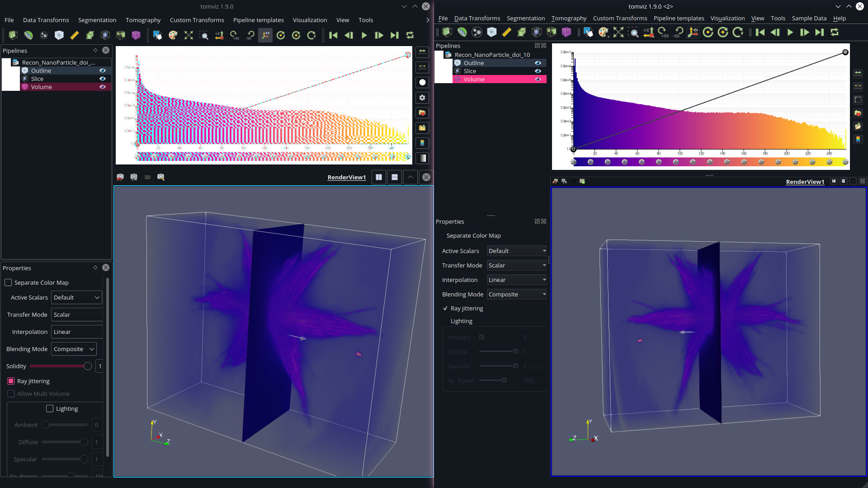Image resolution: width=868 pixels, height=488 pixels.
Task: Open Visualization menu in left window
Action: [310, 20]
